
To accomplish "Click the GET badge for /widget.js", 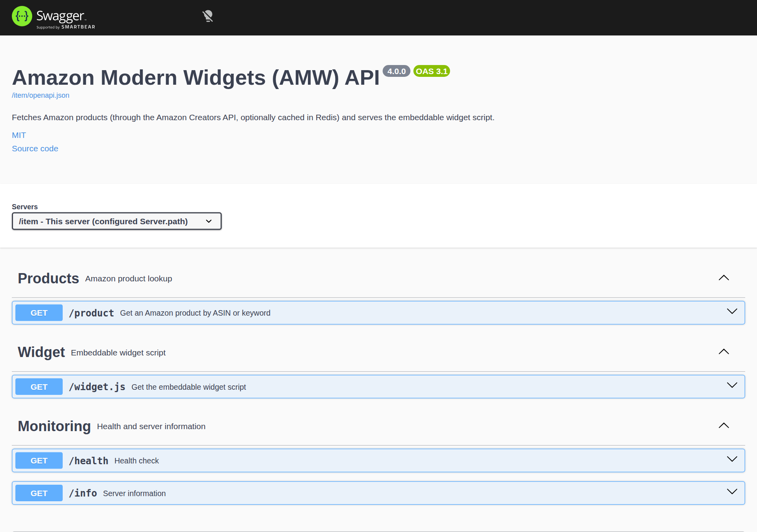I will pyautogui.click(x=39, y=387).
